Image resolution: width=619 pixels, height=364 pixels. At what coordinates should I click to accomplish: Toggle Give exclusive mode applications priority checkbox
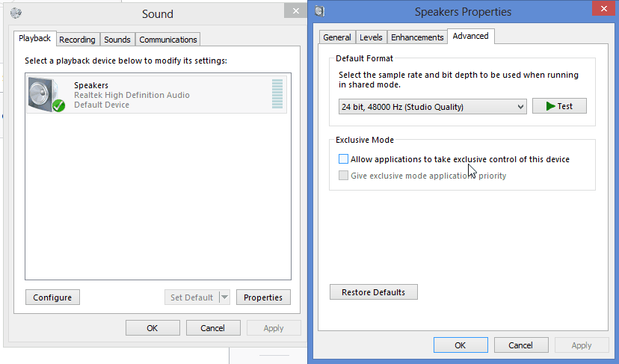coord(343,176)
